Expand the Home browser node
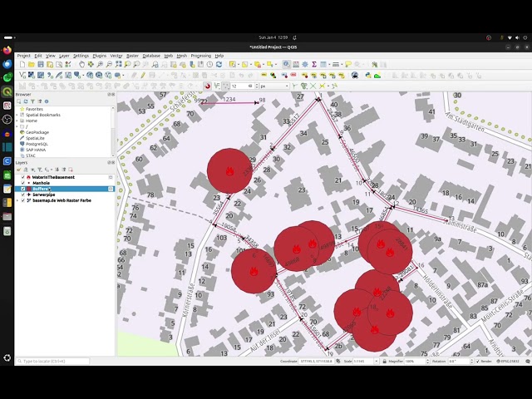 [x=17, y=121]
